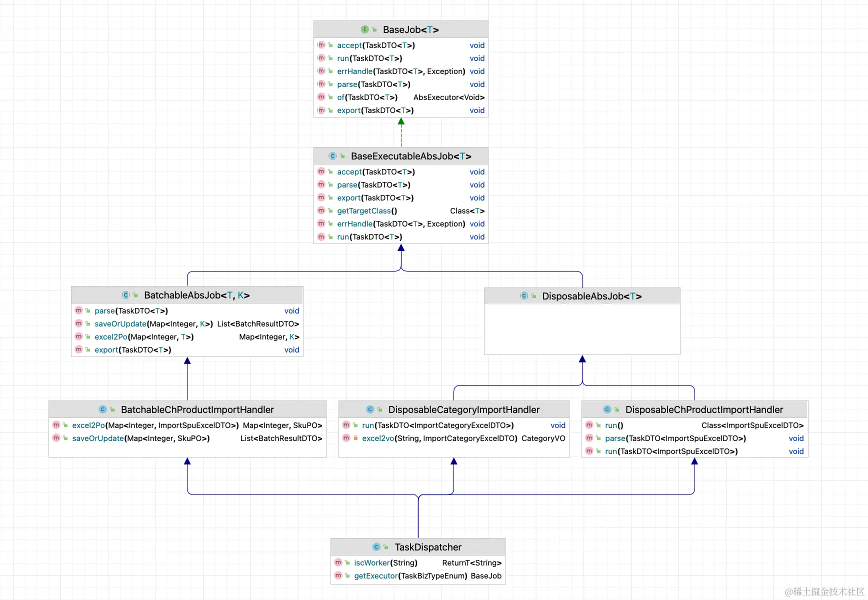Click the ReturnT<String> return type

(472, 562)
